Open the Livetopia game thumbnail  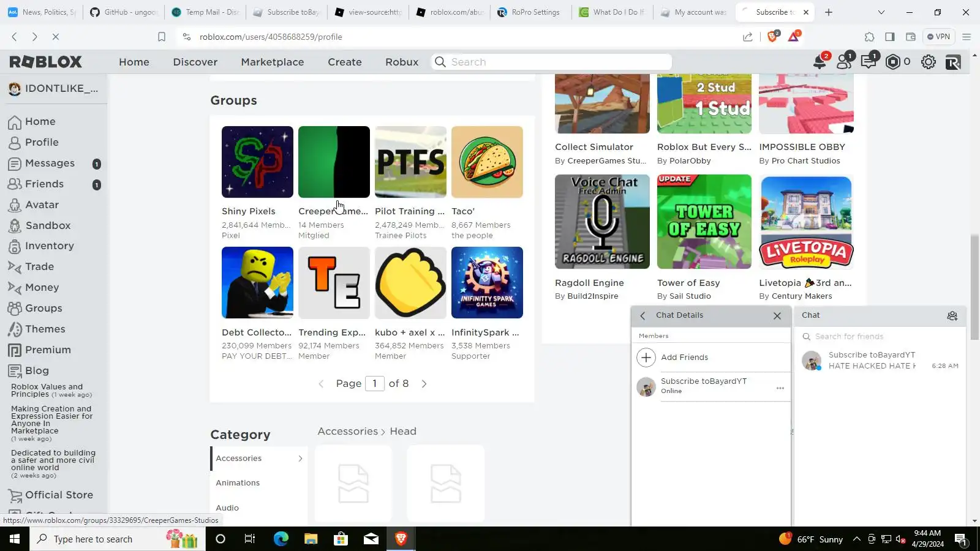coord(806,222)
